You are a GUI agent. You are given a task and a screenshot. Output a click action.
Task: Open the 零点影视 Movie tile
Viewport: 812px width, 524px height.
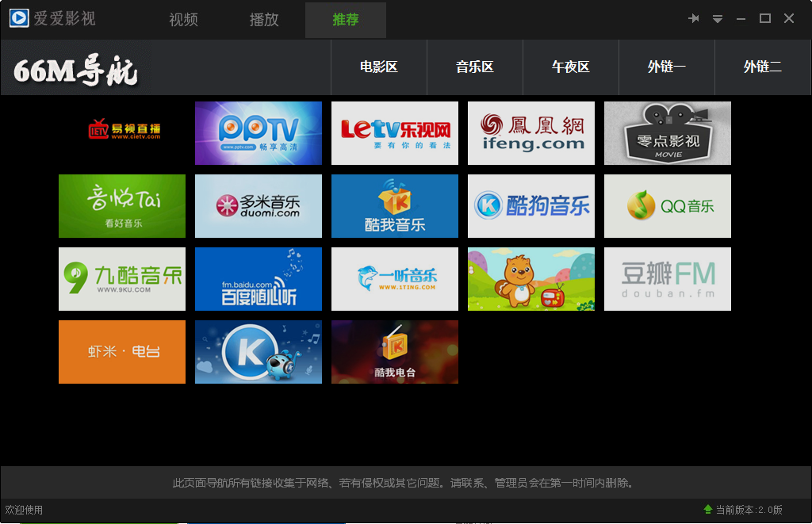pos(668,133)
